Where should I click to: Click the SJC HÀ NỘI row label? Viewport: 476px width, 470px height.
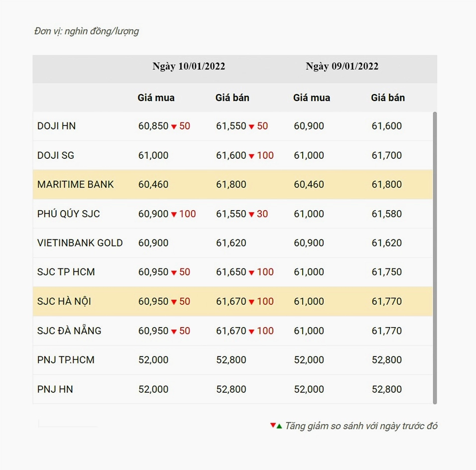pyautogui.click(x=64, y=301)
